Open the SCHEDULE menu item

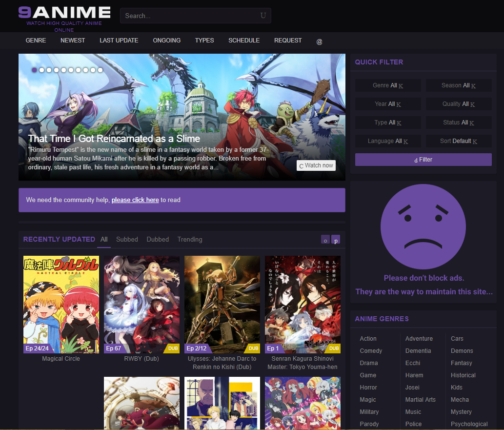244,41
